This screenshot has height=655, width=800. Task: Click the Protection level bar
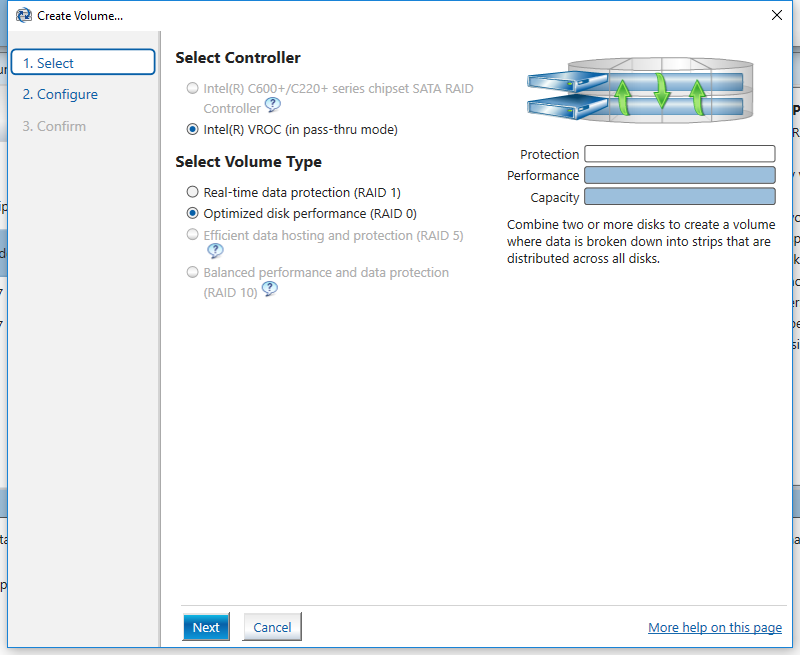click(680, 154)
